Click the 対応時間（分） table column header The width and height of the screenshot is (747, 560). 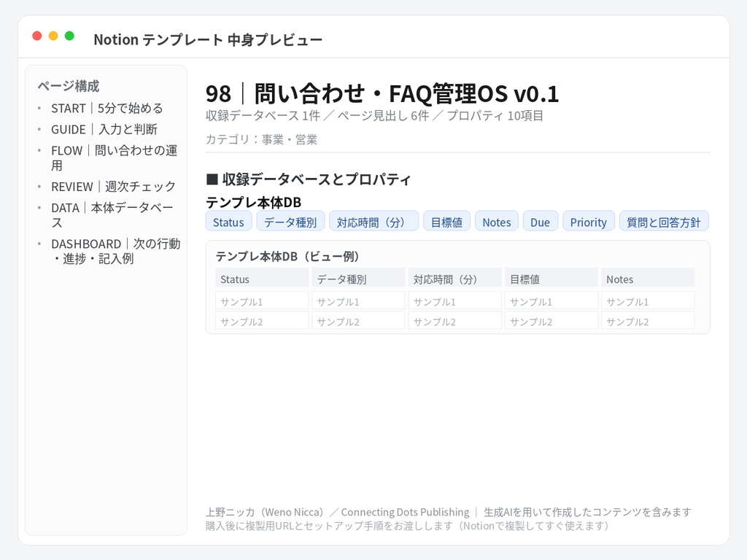click(x=455, y=278)
